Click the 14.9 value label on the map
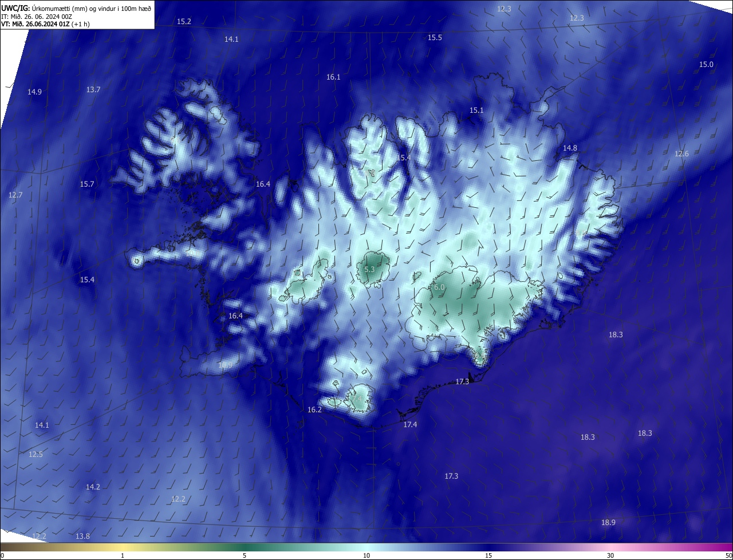The height and width of the screenshot is (560, 733). tap(34, 92)
